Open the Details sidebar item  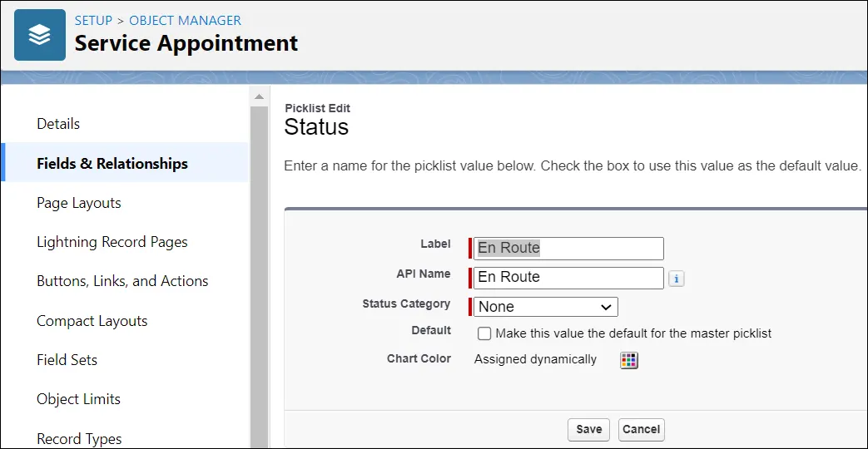(x=58, y=124)
